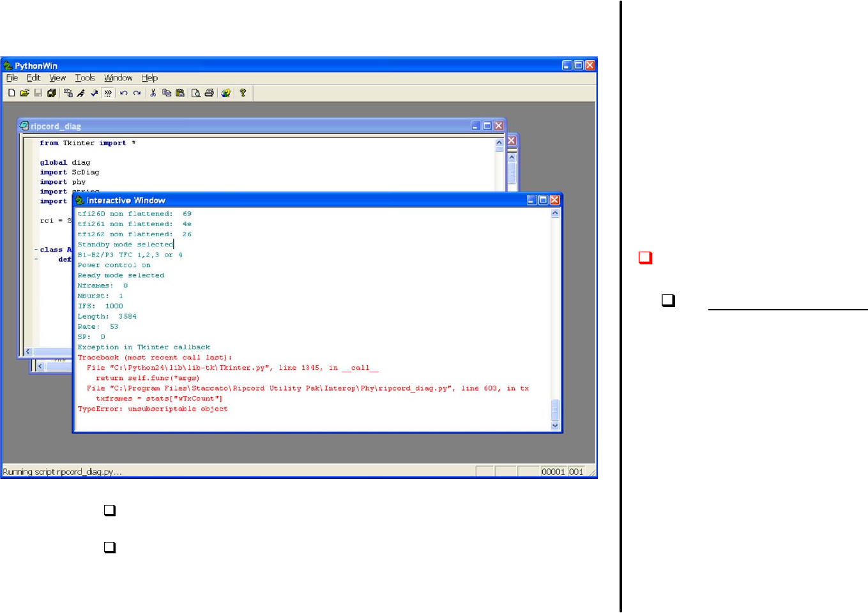Click the 'import phy' code line
Image resolution: width=868 pixels, height=613 pixels.
[x=63, y=182]
